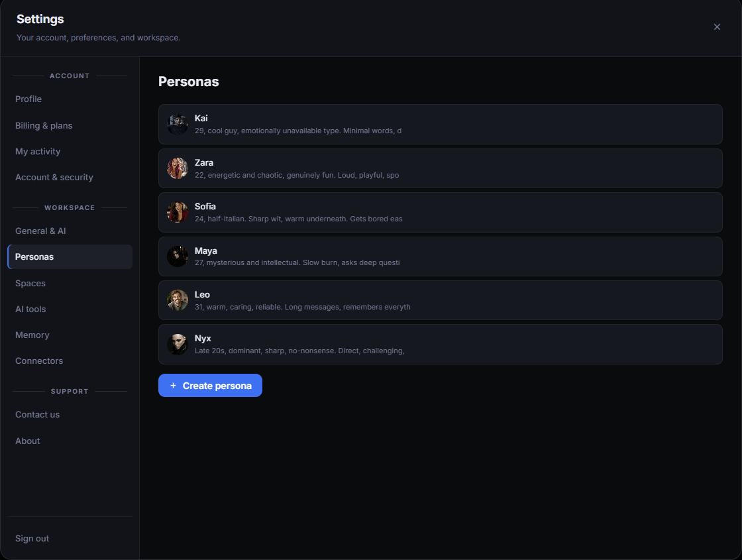Click description '24, half-Italian. Sharp wit'

299,219
